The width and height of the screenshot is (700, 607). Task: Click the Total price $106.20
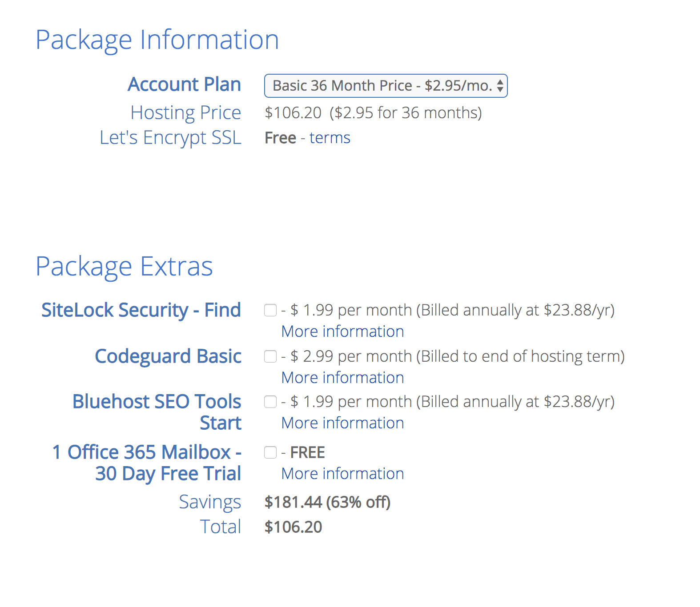pyautogui.click(x=293, y=527)
